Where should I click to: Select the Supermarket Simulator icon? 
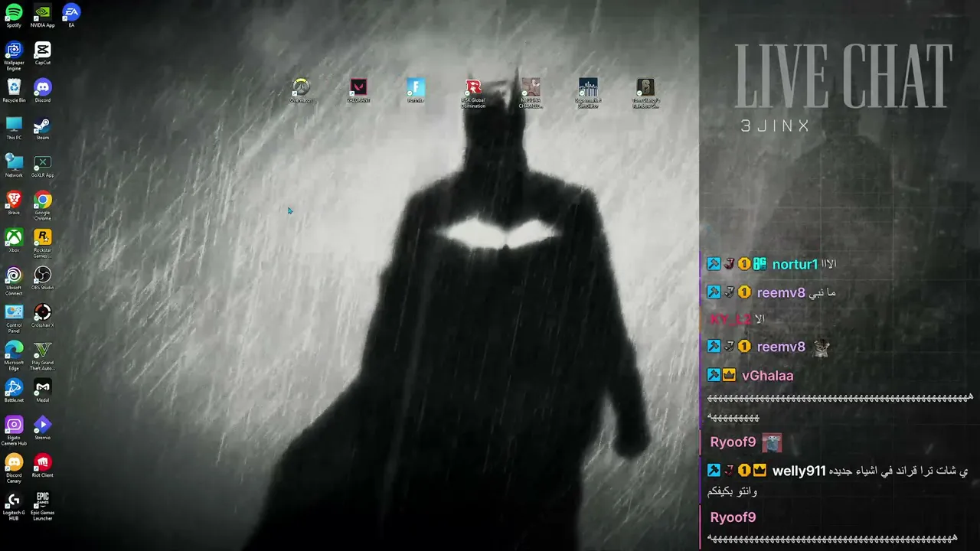[x=588, y=93]
